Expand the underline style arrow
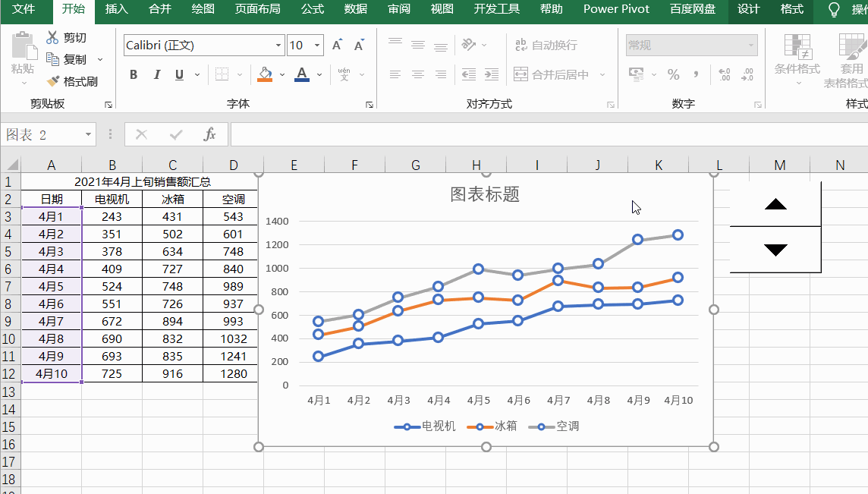The image size is (868, 494). click(197, 75)
